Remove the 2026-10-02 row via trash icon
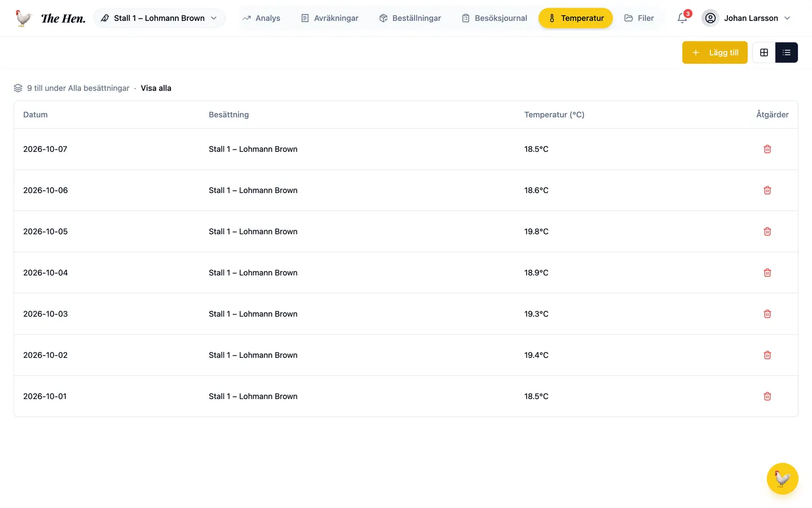The height and width of the screenshot is (508, 812). pyautogui.click(x=767, y=355)
